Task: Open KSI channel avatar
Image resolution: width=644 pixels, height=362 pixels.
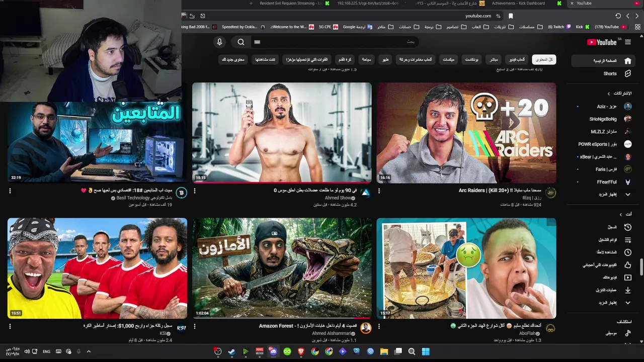Action: coord(182,328)
